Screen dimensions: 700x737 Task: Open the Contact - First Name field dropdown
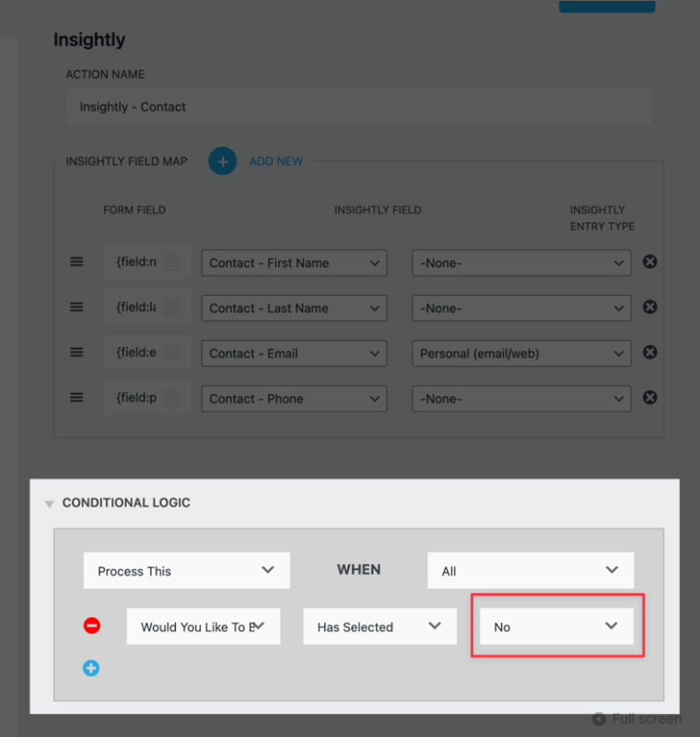click(x=293, y=263)
